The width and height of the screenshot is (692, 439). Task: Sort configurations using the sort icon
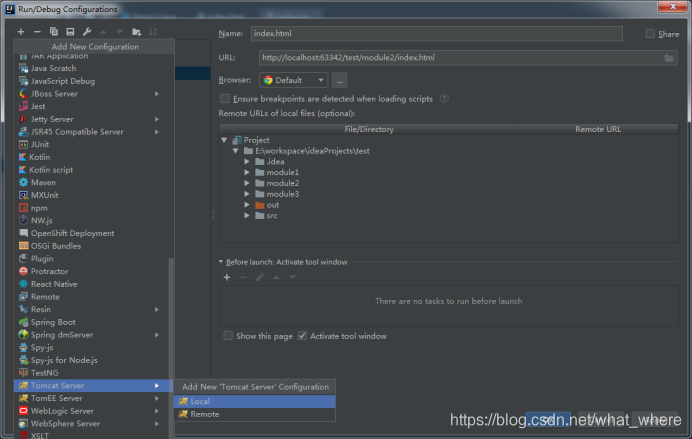[153, 32]
